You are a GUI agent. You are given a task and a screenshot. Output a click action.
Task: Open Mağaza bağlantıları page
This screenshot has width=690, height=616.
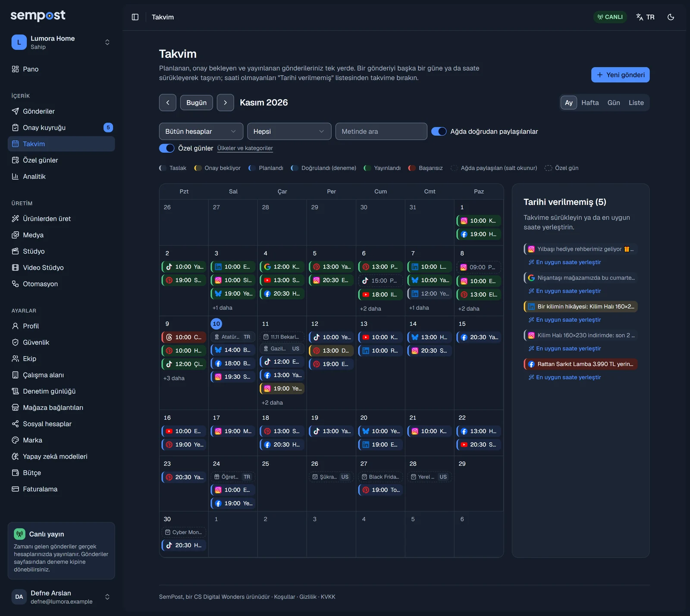[x=61, y=408]
